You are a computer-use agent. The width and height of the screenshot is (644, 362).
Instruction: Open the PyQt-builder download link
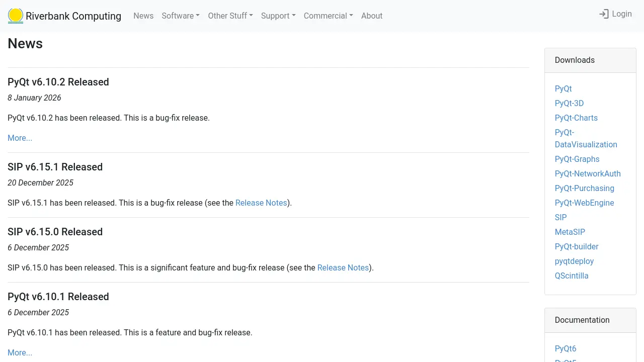point(577,246)
